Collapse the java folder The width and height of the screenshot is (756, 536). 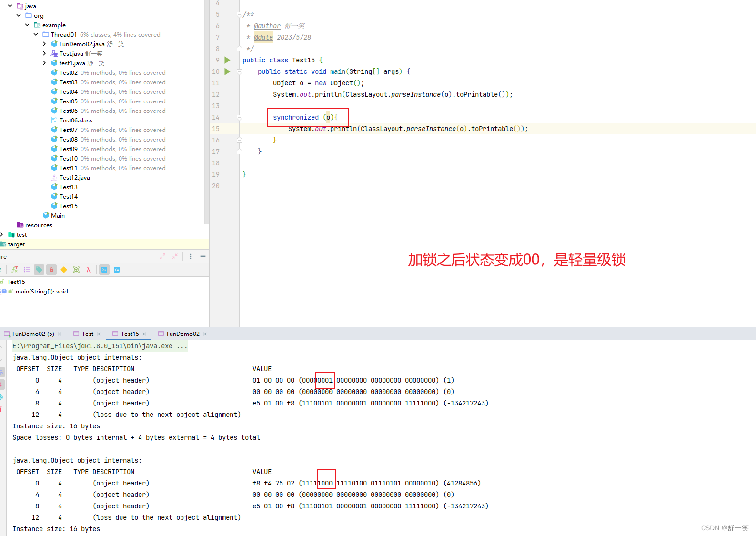[10, 6]
